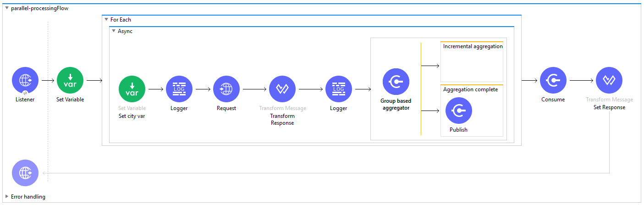Image resolution: width=644 pixels, height=205 pixels.
Task: Select the HTTP Request component
Action: [x=226, y=89]
